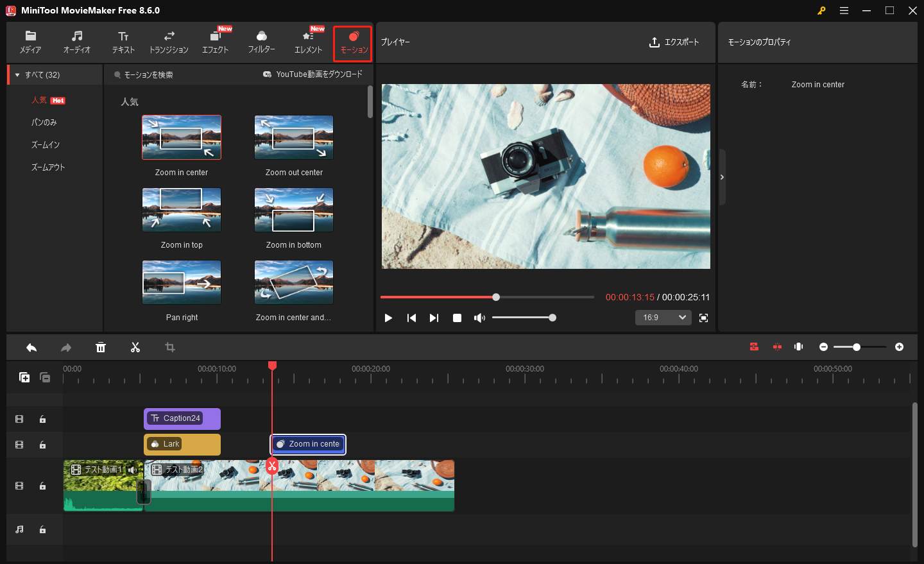The height and width of the screenshot is (564, 924).
Task: Open the テキスト (Text) panel icon
Action: click(123, 42)
